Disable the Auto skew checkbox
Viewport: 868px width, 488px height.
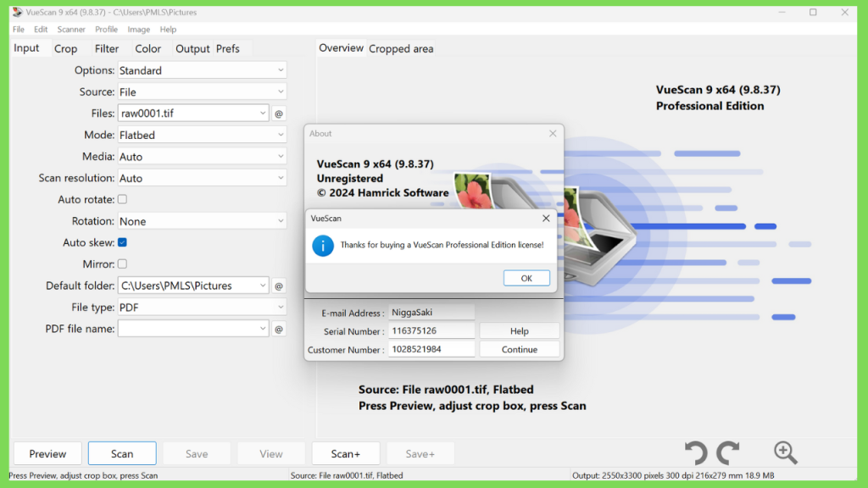pos(122,242)
